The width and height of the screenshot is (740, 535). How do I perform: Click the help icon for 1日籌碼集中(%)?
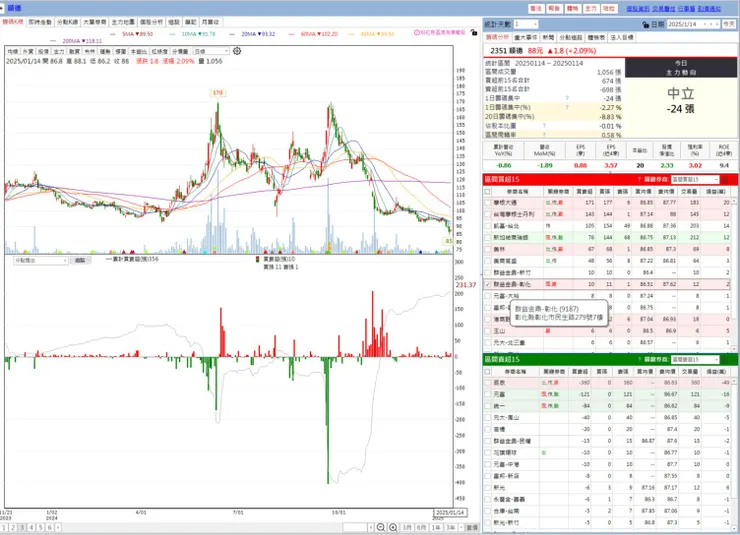tap(567, 108)
